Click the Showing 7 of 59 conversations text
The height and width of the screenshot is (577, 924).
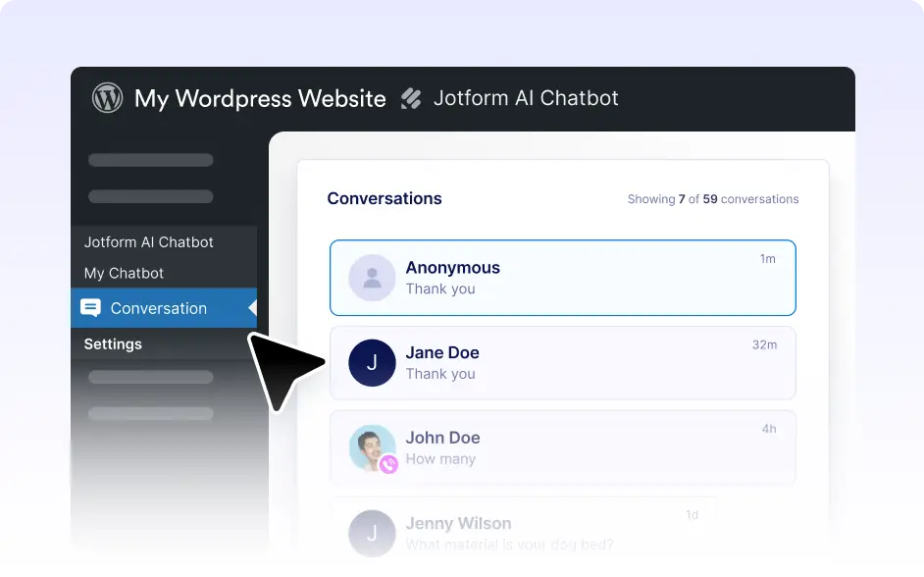pyautogui.click(x=713, y=199)
